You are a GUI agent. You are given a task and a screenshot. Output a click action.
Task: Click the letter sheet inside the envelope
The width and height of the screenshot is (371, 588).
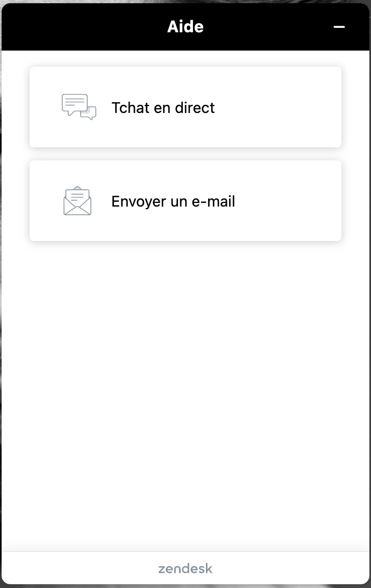point(77,195)
